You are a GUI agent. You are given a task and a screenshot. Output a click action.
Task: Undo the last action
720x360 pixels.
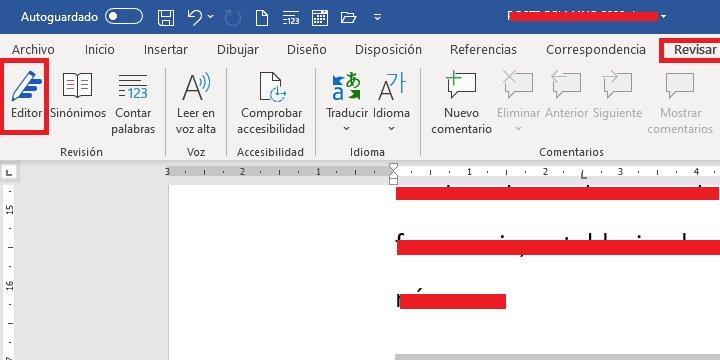[x=195, y=17]
